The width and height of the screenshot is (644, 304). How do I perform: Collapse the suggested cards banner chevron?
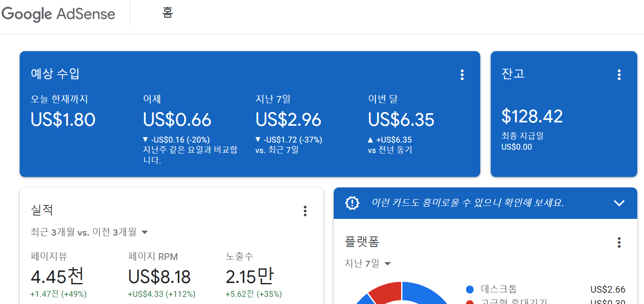click(619, 203)
